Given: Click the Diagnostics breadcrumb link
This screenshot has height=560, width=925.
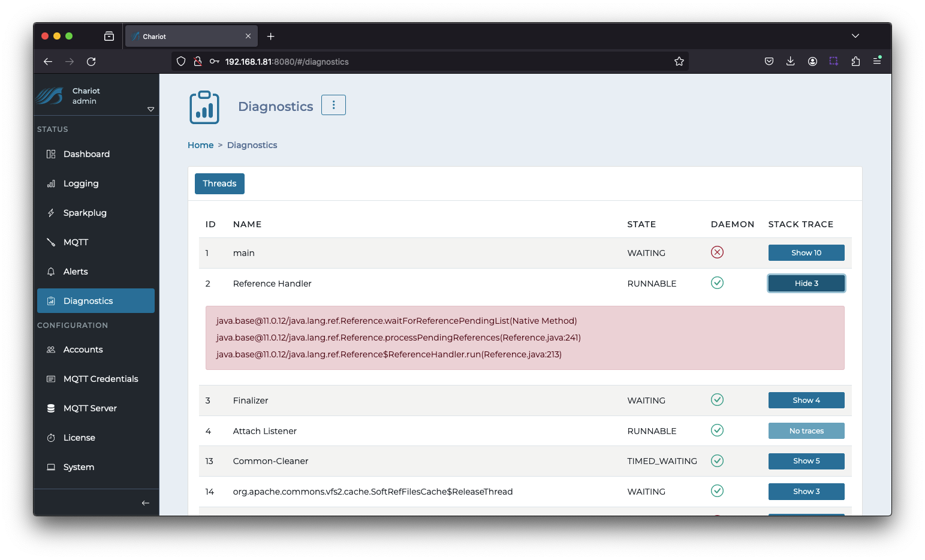Looking at the screenshot, I should [x=252, y=145].
